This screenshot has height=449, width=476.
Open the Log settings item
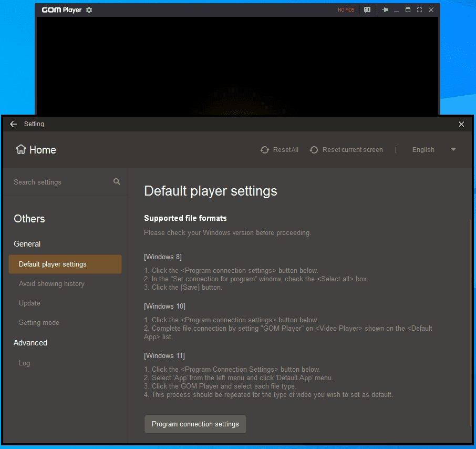24,363
